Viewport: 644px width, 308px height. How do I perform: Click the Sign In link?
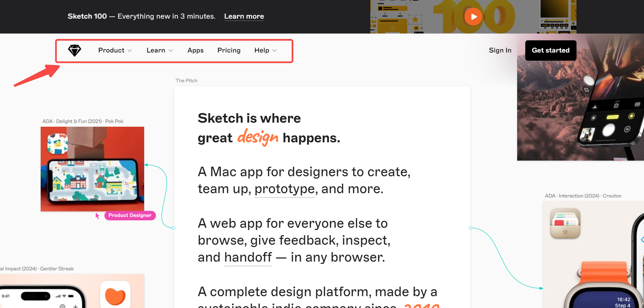[500, 50]
